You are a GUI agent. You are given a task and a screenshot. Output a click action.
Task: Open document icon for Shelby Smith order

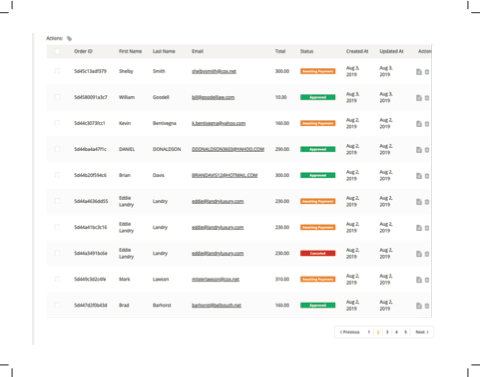click(419, 72)
